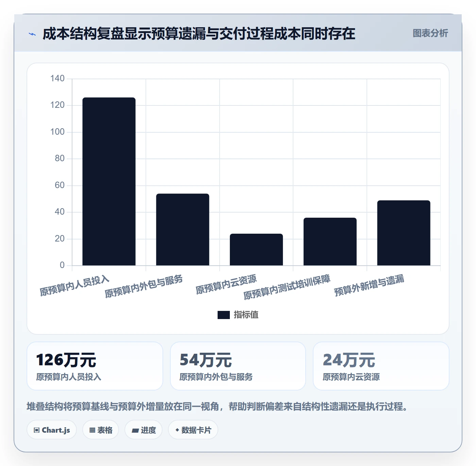The height and width of the screenshot is (466, 476).
Task: Open the 54万元 data card
Action: pos(238,366)
